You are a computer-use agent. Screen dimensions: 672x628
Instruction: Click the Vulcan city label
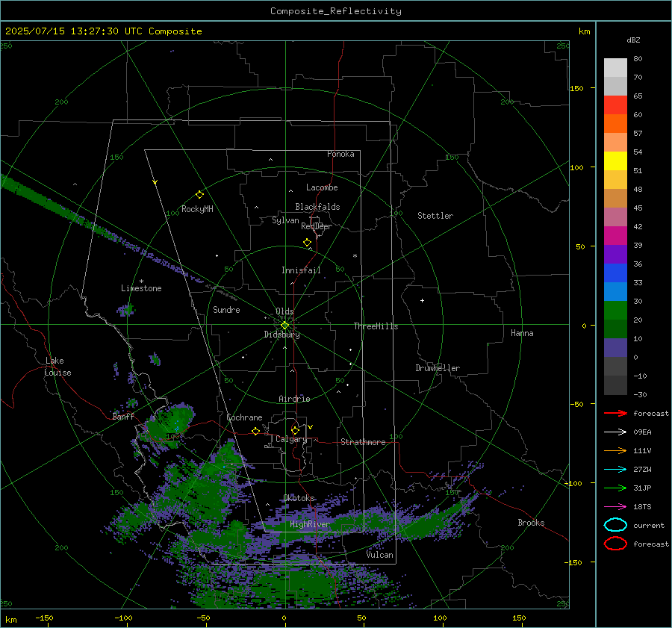pyautogui.click(x=380, y=555)
